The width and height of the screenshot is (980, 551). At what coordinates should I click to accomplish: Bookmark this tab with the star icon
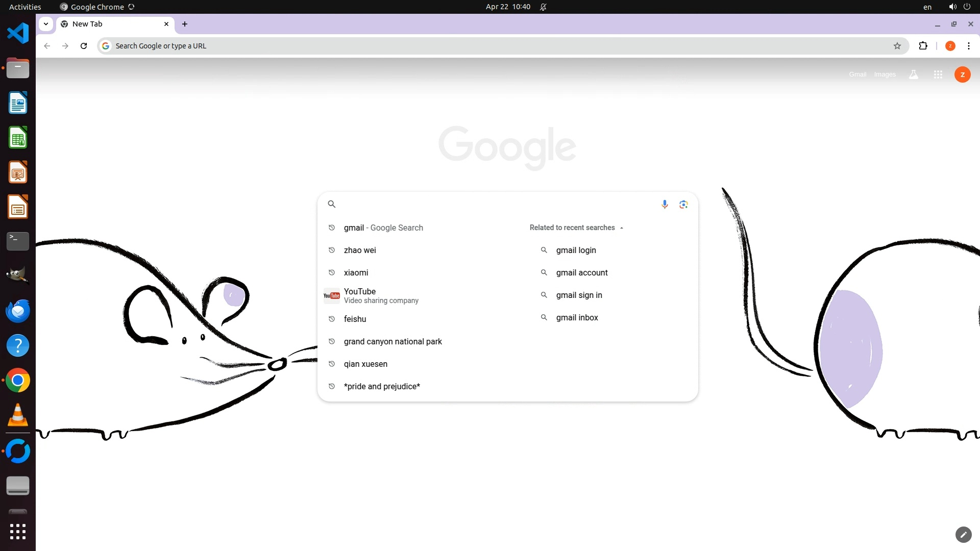pyautogui.click(x=897, y=46)
